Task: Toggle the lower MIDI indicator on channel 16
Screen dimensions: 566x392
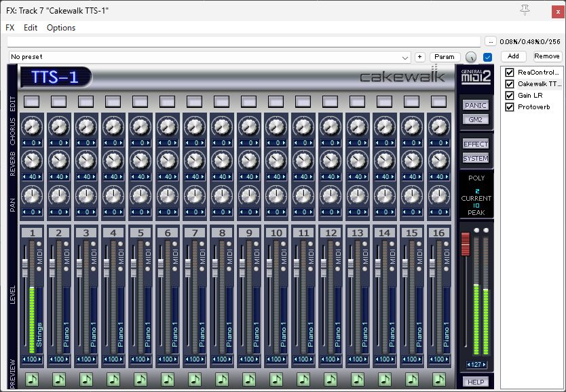Action: (x=446, y=269)
